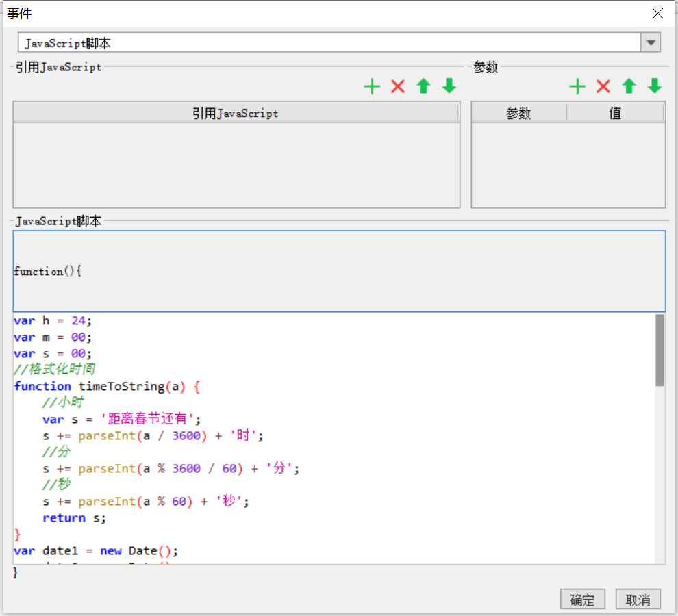Click the line 's += parseInt(a % 60)'
This screenshot has width=678, height=616.
(x=146, y=501)
